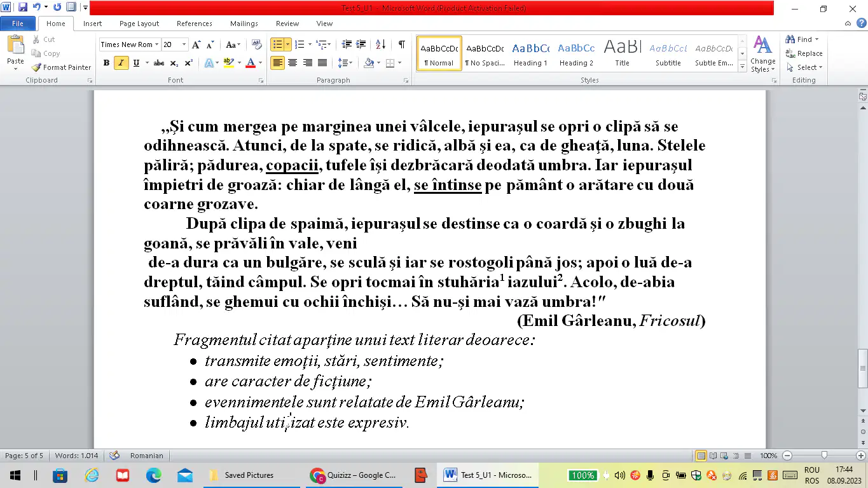This screenshot has height=488, width=868.
Task: Open the Windows Start menu
Action: [15, 475]
